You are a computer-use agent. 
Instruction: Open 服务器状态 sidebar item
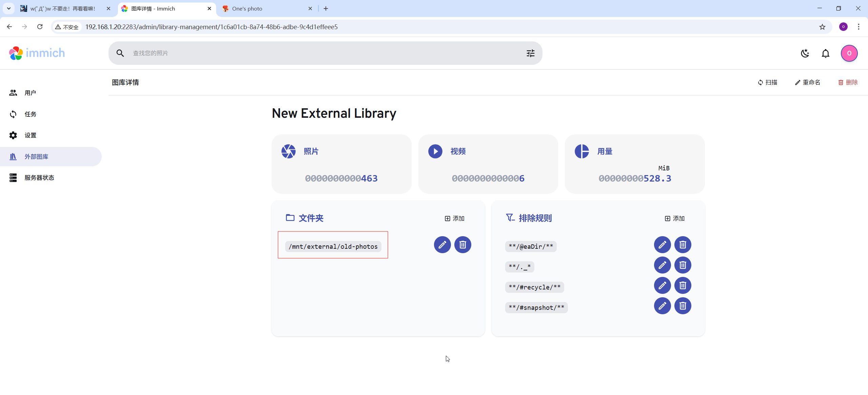point(39,177)
